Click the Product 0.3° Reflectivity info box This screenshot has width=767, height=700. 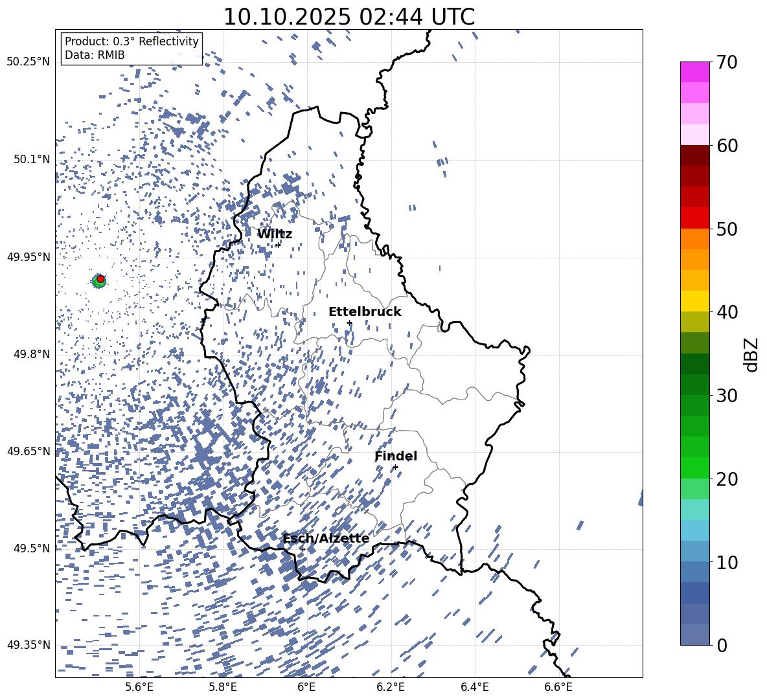point(132,49)
